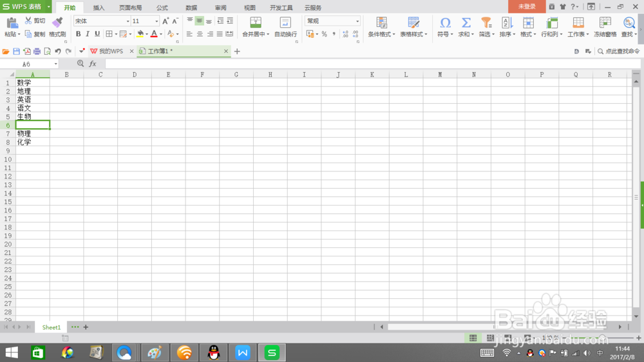Viewport: 644px width, 362px height.
Task: Click the Rows and Columns icon
Action: [552, 23]
